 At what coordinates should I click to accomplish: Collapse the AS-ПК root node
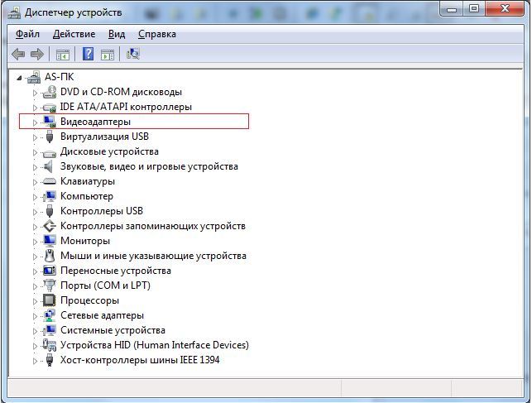click(21, 78)
